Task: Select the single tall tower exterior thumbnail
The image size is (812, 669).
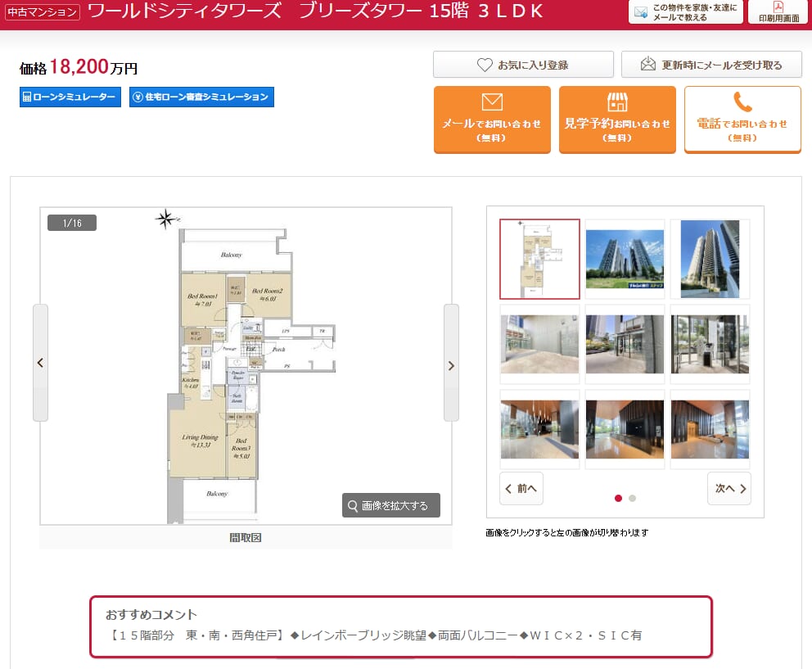Action: tap(710, 259)
